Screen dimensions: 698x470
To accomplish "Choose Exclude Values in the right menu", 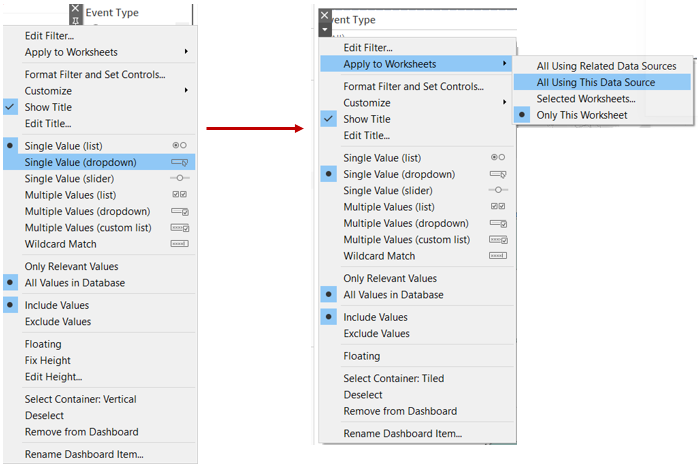I will (x=376, y=334).
